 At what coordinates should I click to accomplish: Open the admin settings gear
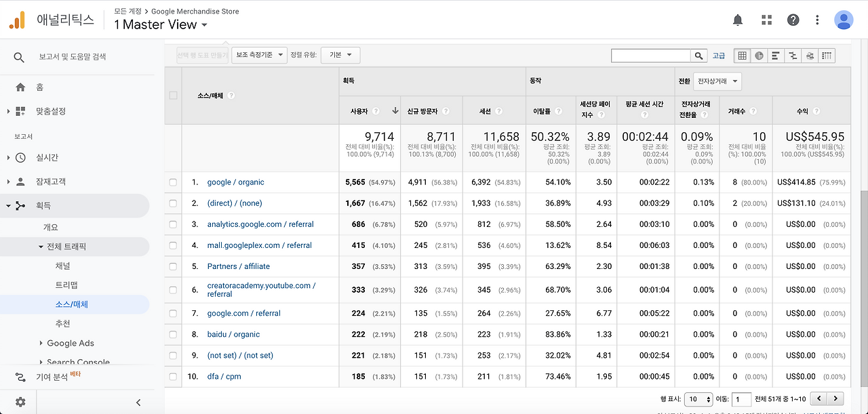[20, 402]
